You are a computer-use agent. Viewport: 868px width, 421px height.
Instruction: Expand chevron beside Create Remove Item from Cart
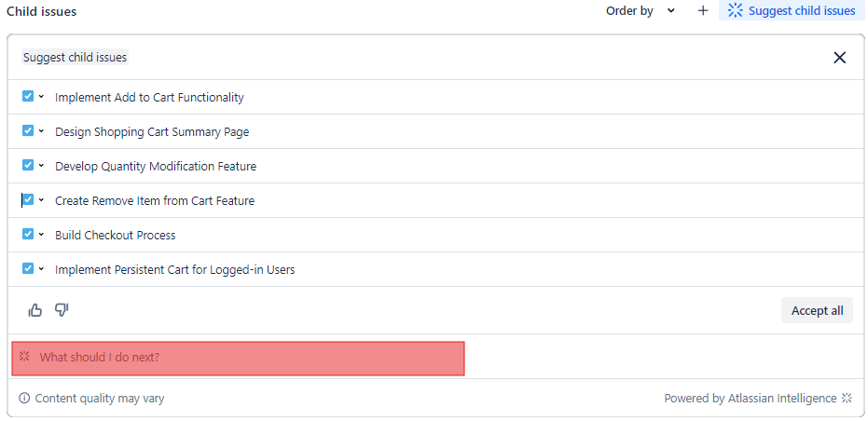point(42,200)
